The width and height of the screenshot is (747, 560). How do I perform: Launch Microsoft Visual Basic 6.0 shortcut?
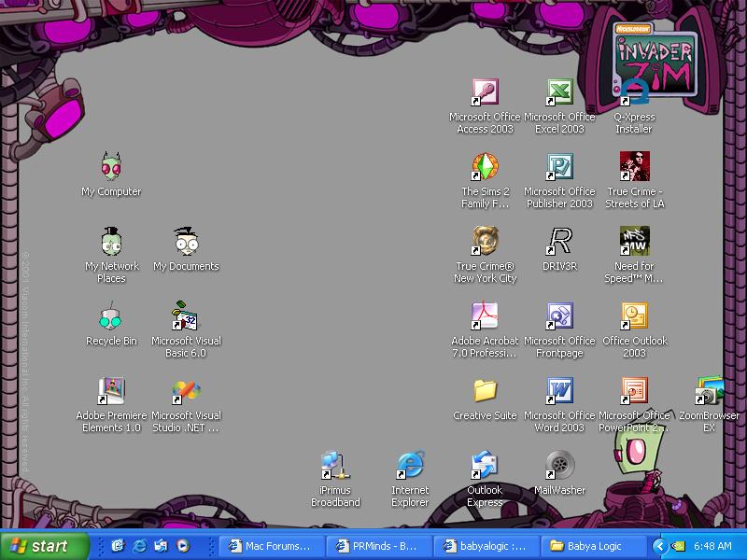point(186,315)
